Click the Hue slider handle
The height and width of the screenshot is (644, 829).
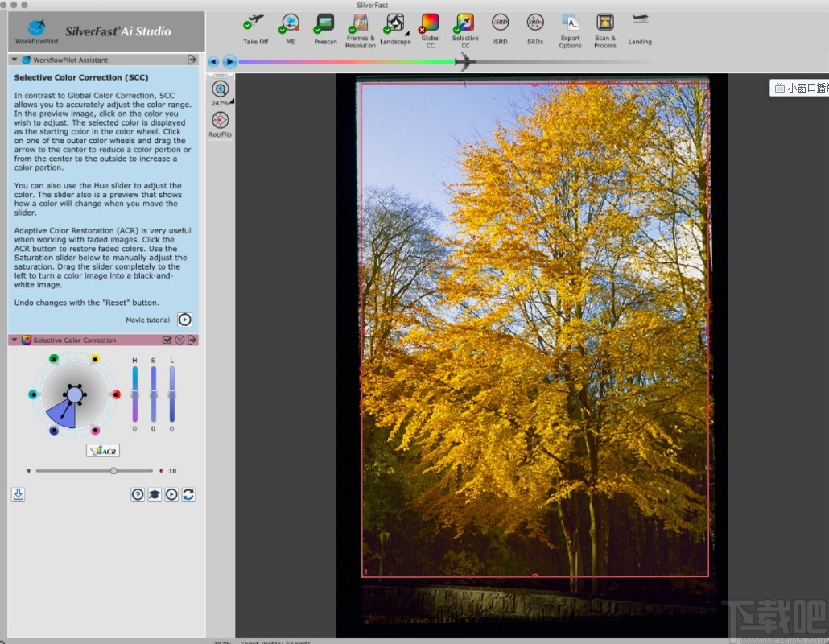(135, 394)
